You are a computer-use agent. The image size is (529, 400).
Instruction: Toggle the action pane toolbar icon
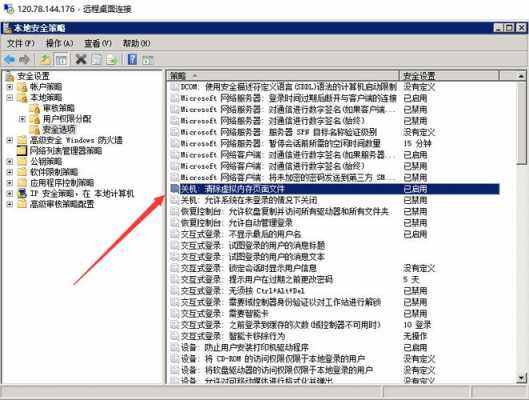pyautogui.click(x=148, y=60)
